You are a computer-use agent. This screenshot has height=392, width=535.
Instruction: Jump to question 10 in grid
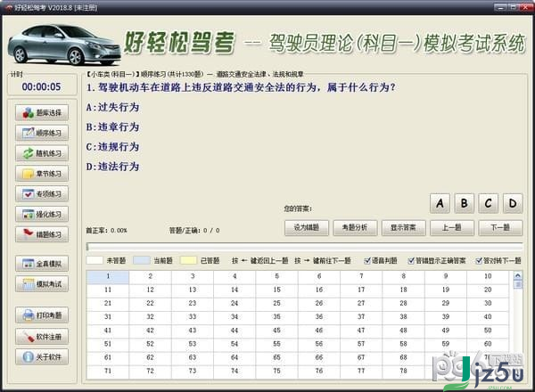click(488, 276)
